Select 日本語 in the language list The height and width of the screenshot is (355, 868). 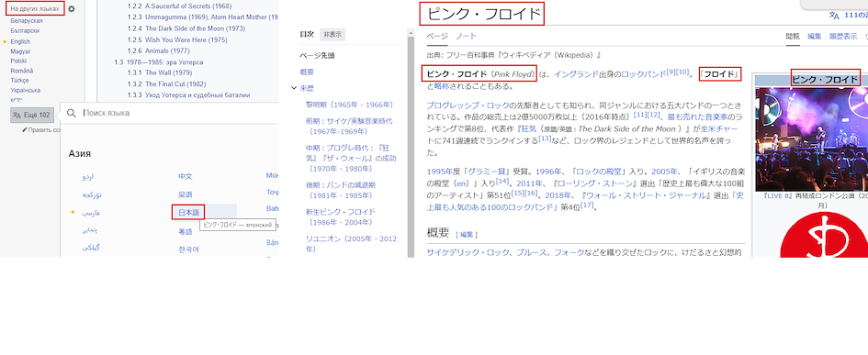coord(188,212)
